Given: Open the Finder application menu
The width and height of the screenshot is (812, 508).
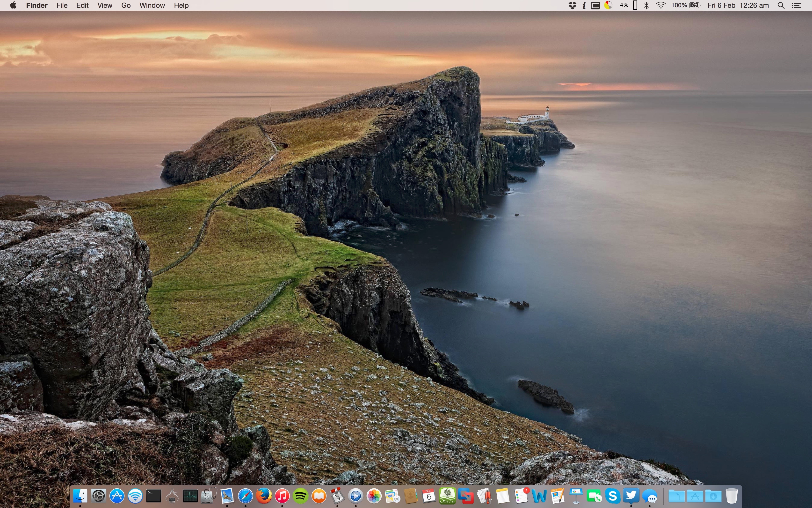Looking at the screenshot, I should 37,5.
